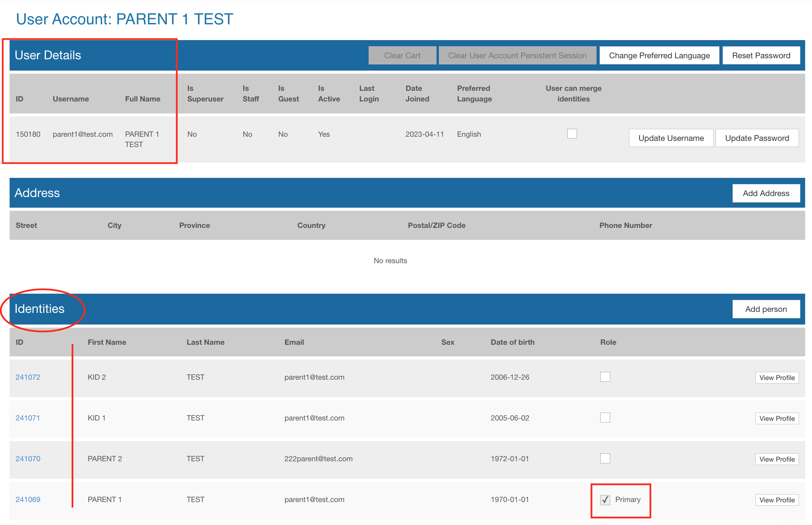This screenshot has width=812, height=525.
Task: Check the role box for KID 2
Action: coord(605,377)
